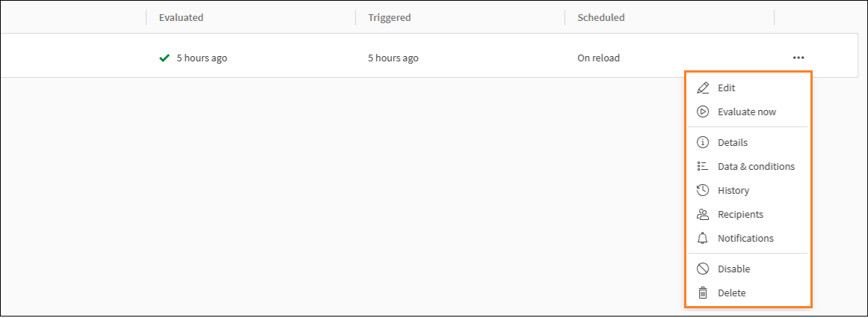Screen dimensions: 868x318
Task: Click the pencil Edit icon
Action: click(x=703, y=88)
